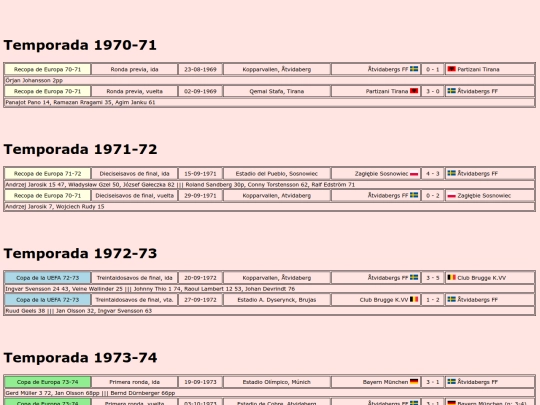Click the date '20-09-1972'

coord(200,278)
